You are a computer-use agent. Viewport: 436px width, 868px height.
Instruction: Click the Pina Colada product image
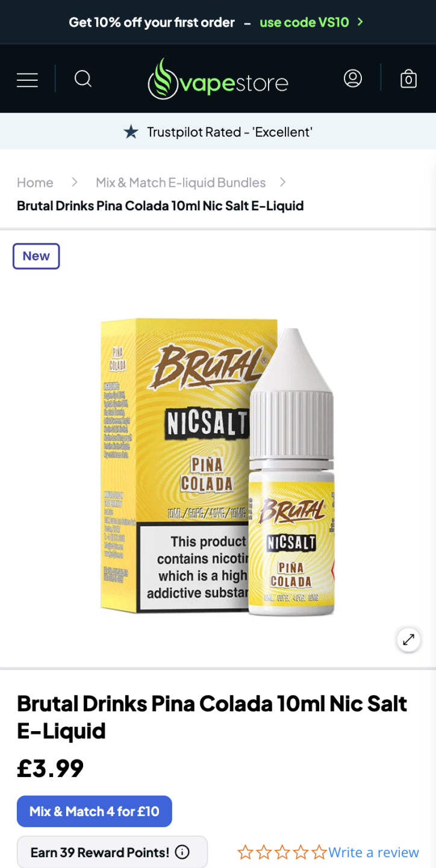tap(218, 466)
